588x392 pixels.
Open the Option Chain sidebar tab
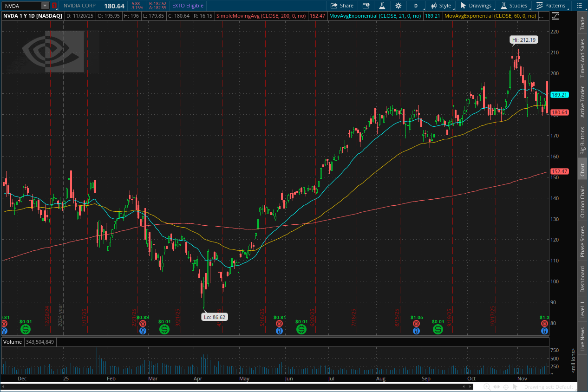[x=582, y=202]
